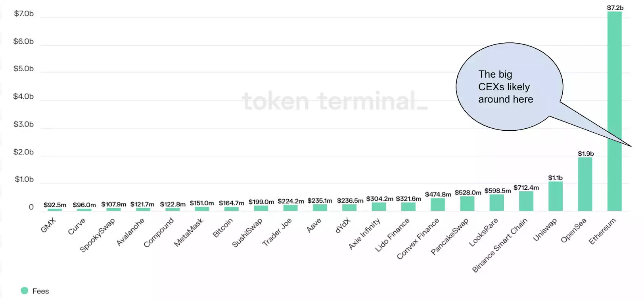Select the PancakeSwap bar
Viewport: 644px width, 301px height.
(467, 204)
